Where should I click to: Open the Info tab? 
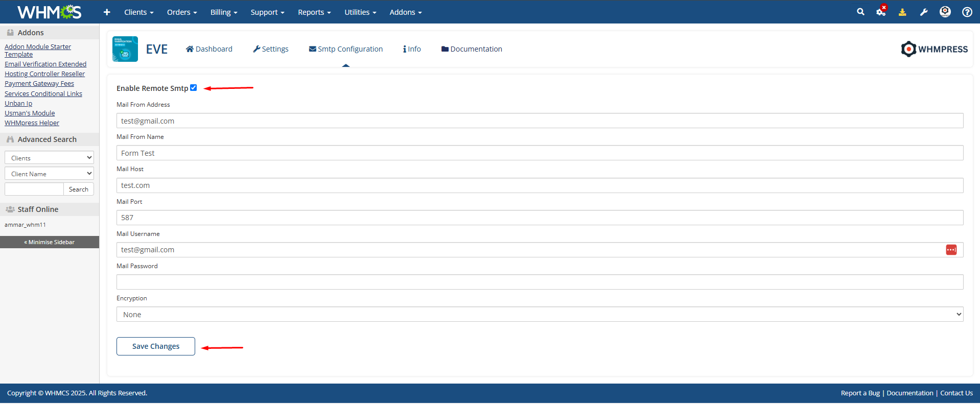pos(412,49)
